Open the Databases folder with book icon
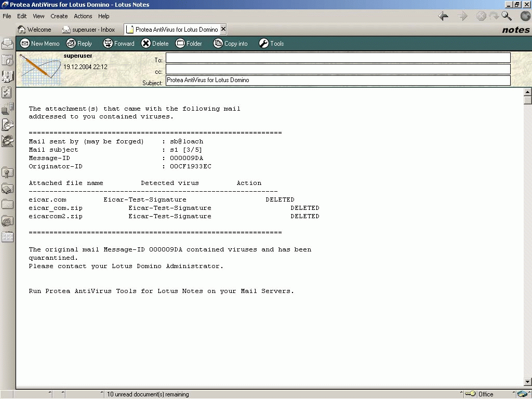The image size is (532, 399). coord(7,188)
